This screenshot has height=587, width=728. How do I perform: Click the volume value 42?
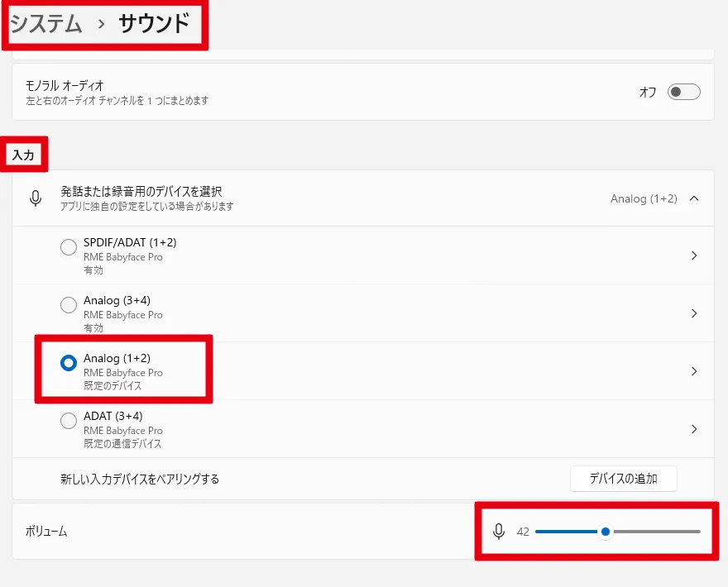pyautogui.click(x=523, y=532)
